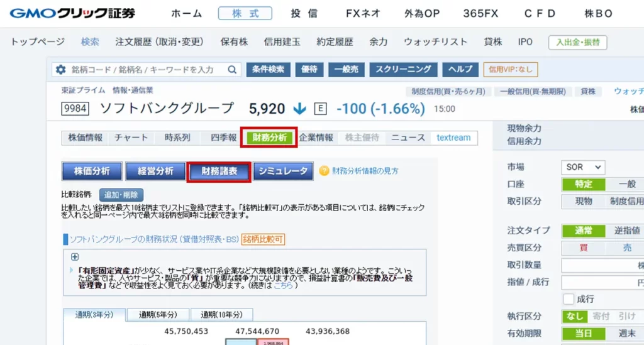Image resolution: width=644 pixels, height=345 pixels.
Task: Click the E icon beside the price
Action: click(320, 109)
